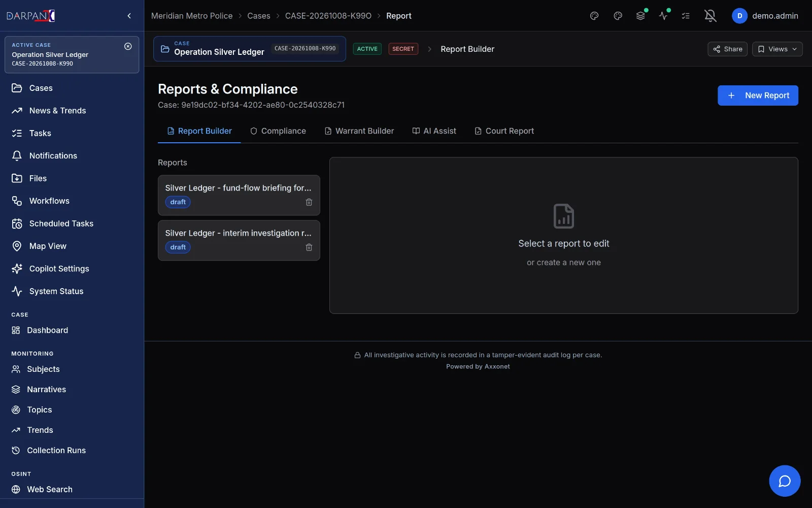Image resolution: width=812 pixels, height=508 pixels.
Task: Click the Cases breadcrumb link
Action: (259, 16)
